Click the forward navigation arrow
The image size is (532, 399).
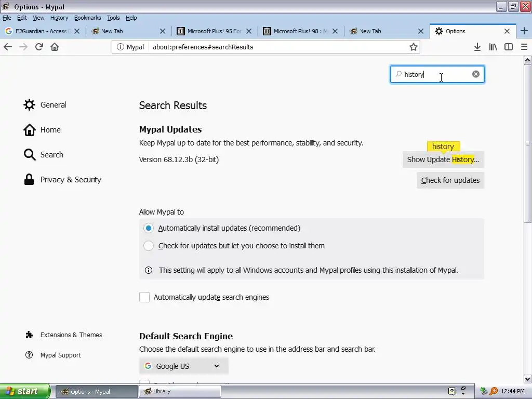pos(23,47)
